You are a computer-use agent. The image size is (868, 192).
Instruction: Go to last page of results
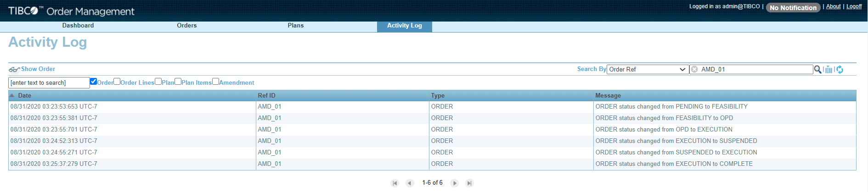[469, 183]
